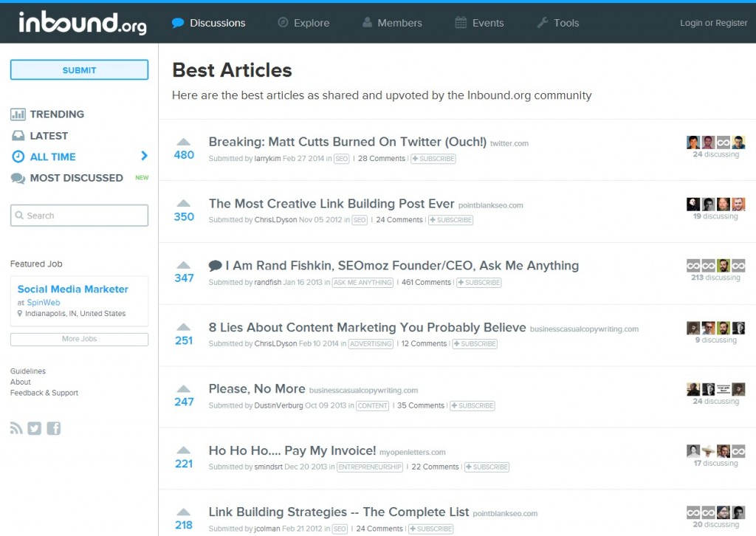The image size is (756, 536).
Task: Upvote 8 Lies About Content Marketing article
Action: point(183,327)
